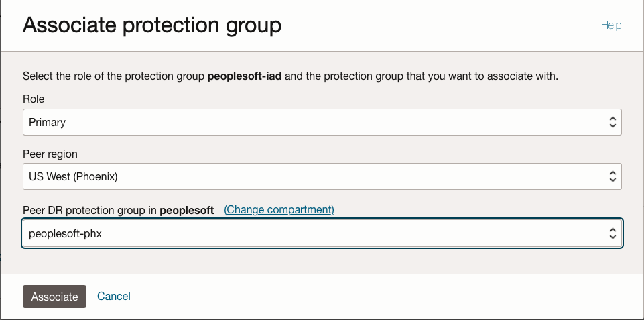
Task: Click the Peer region up-down arrow icon
Action: pos(612,177)
